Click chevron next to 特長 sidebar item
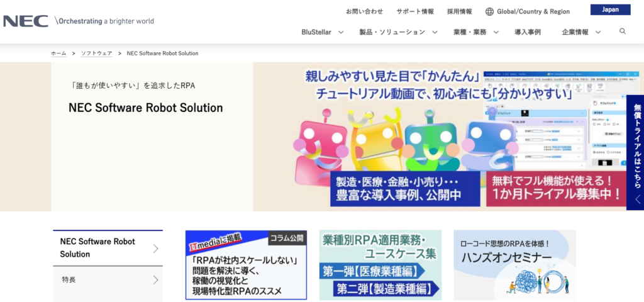The image size is (644, 302). (156, 280)
